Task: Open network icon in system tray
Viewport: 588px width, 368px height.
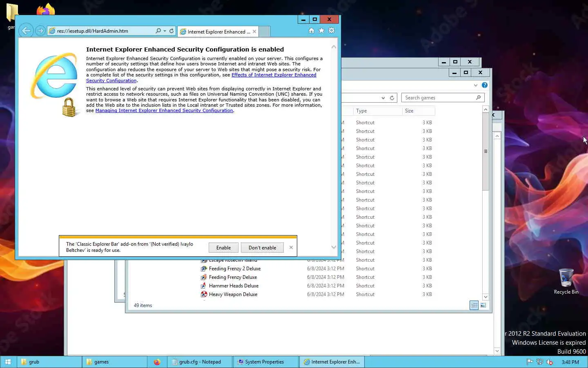Action: click(x=539, y=362)
